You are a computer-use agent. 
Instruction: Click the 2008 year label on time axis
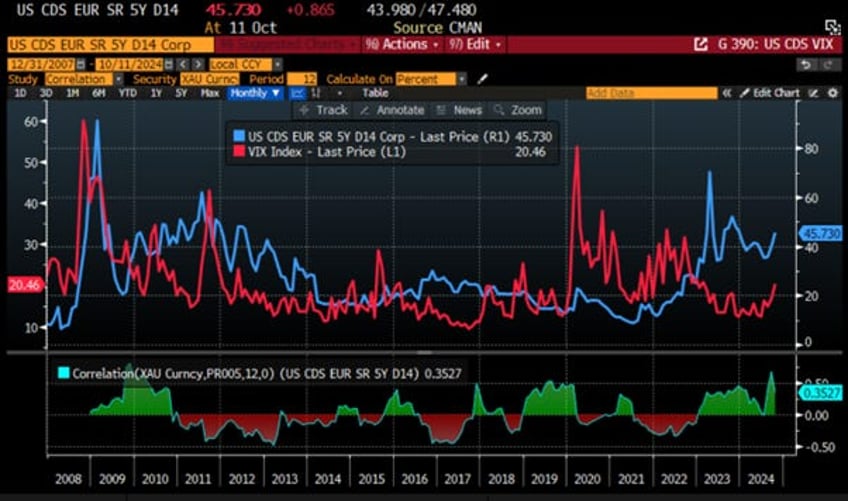(x=68, y=479)
